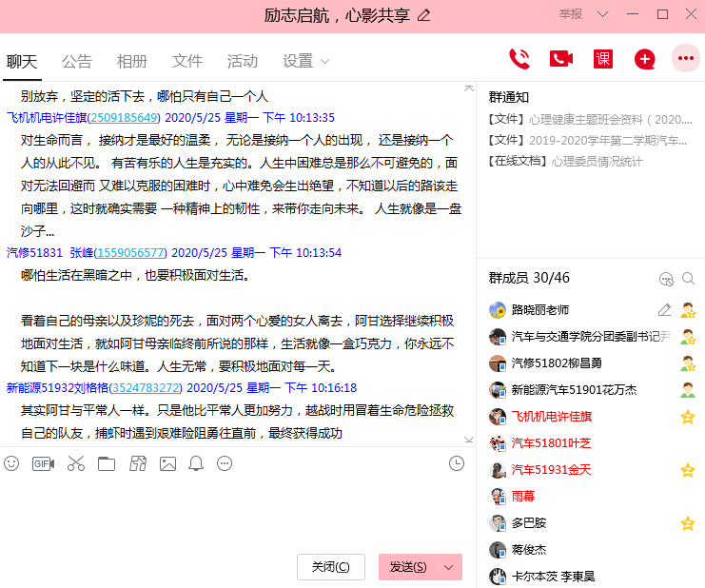Viewport: 705px width, 588px height.
Task: Click QQ number link 2509185649
Action: click(124, 118)
